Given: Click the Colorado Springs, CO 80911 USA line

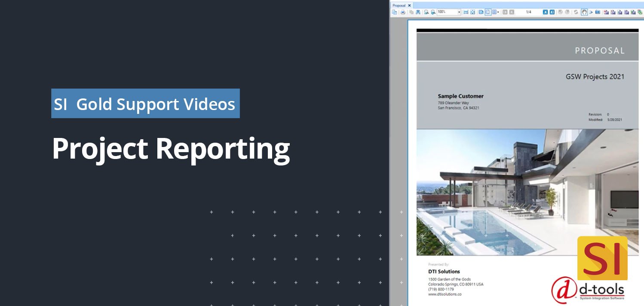Looking at the screenshot, I should click(456, 285).
